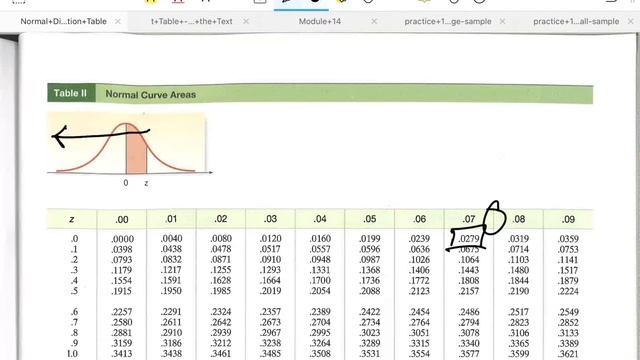
Task: Click the '.08' column header
Action: coord(519,219)
